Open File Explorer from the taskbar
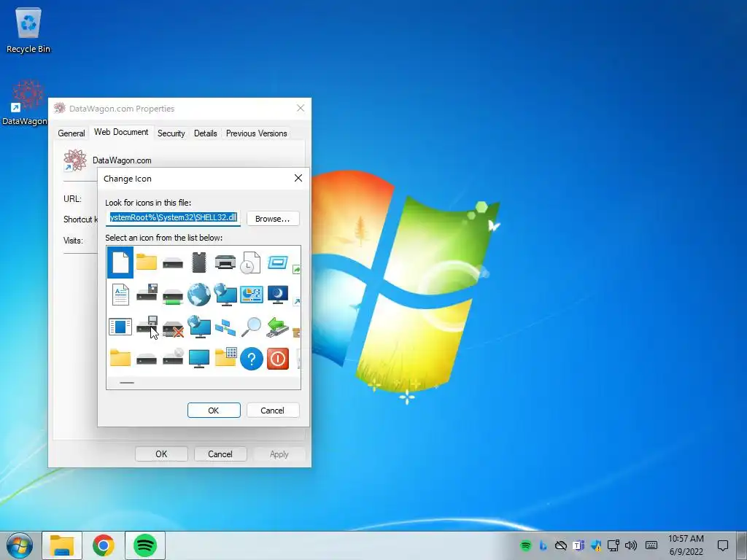747x560 pixels. click(62, 545)
